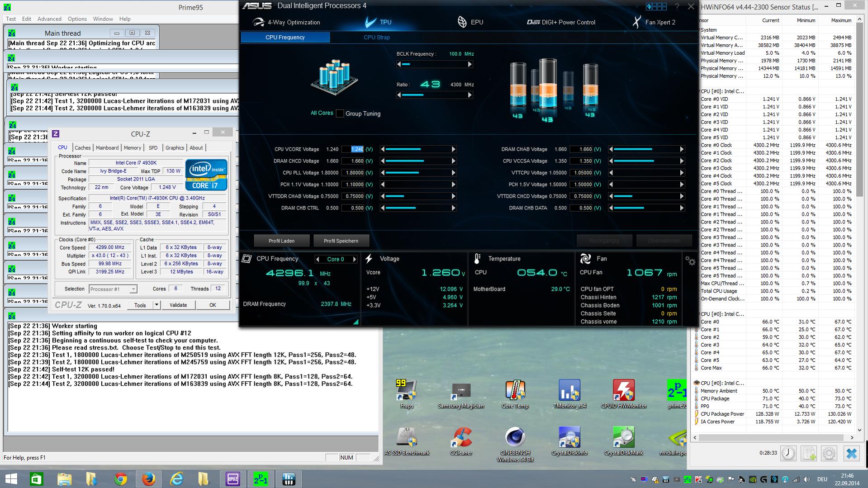Open CrystalDiskInfo desktop icon
Screen dimensions: 868x488
point(569,441)
